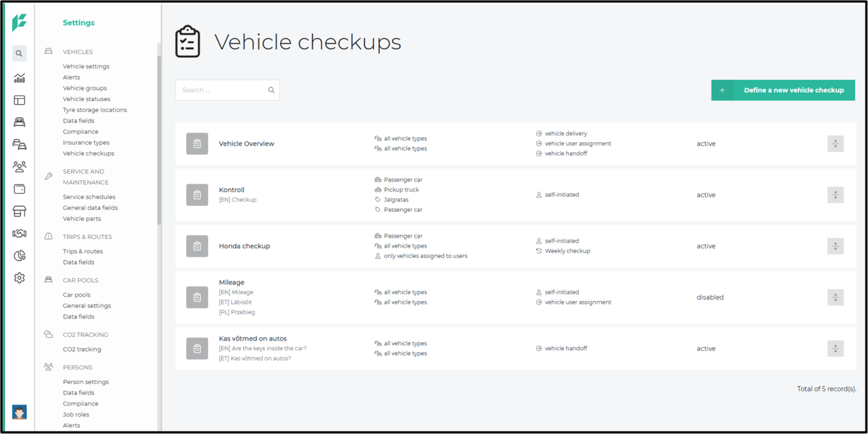Open the dashboard layout icon in left rail

[19, 100]
